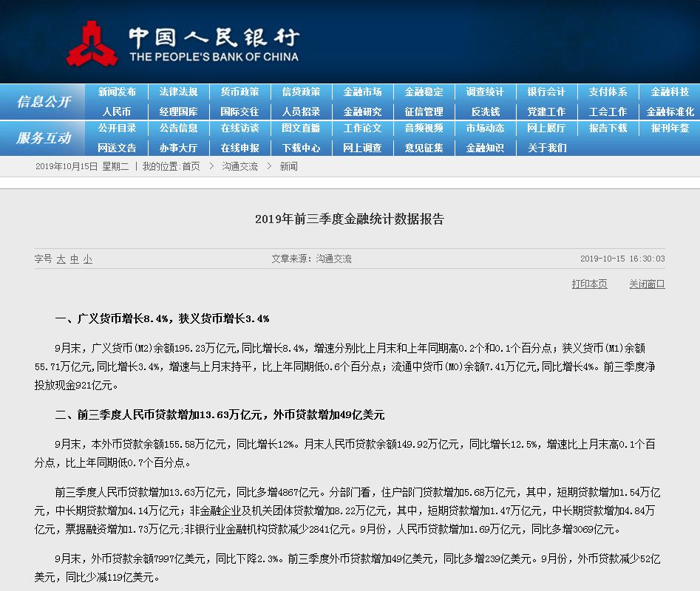Click 新闻 breadcrumb link
The height and width of the screenshot is (591, 700).
point(288,166)
